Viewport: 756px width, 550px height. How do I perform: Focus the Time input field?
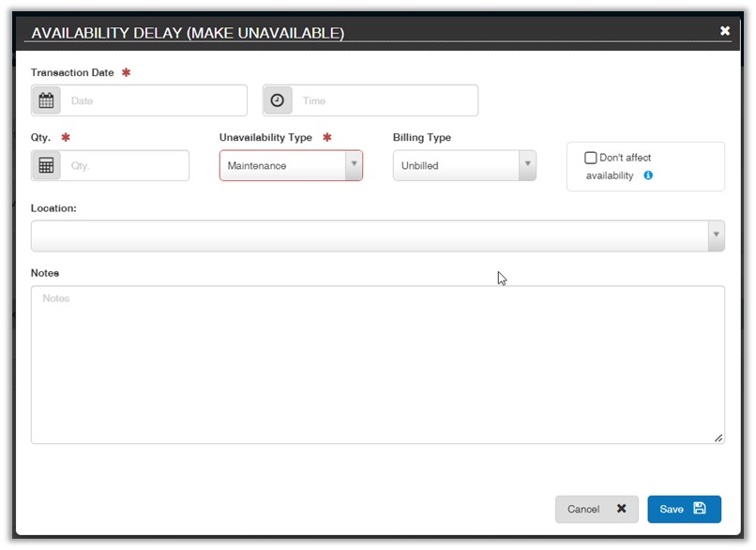385,100
